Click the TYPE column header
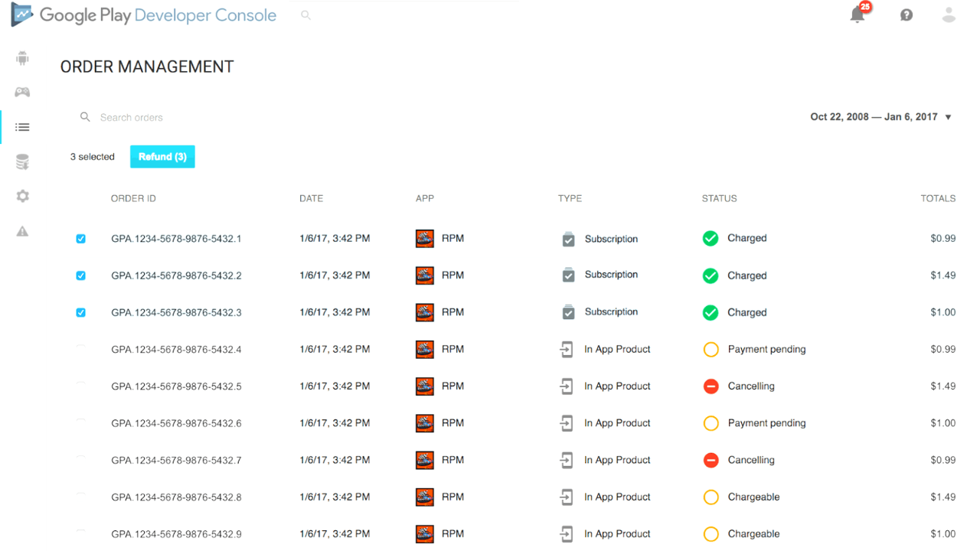The width and height of the screenshot is (980, 551). click(570, 198)
